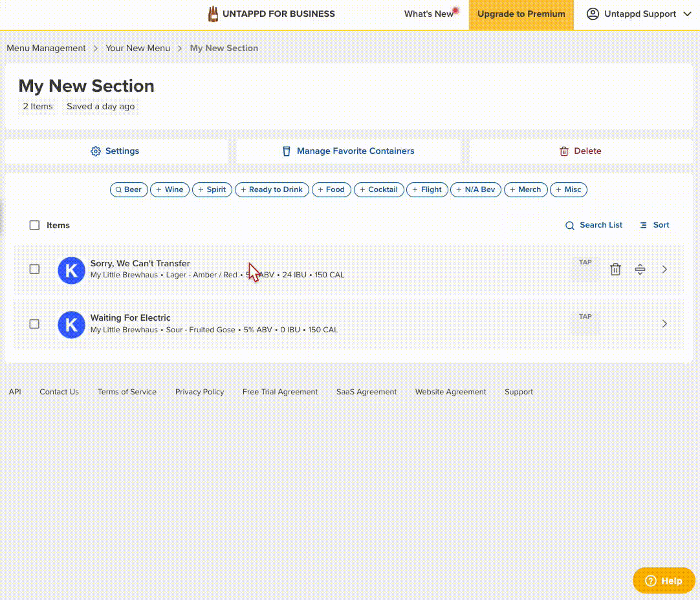Open the Sort options
Screen dimensions: 700x600
click(655, 225)
